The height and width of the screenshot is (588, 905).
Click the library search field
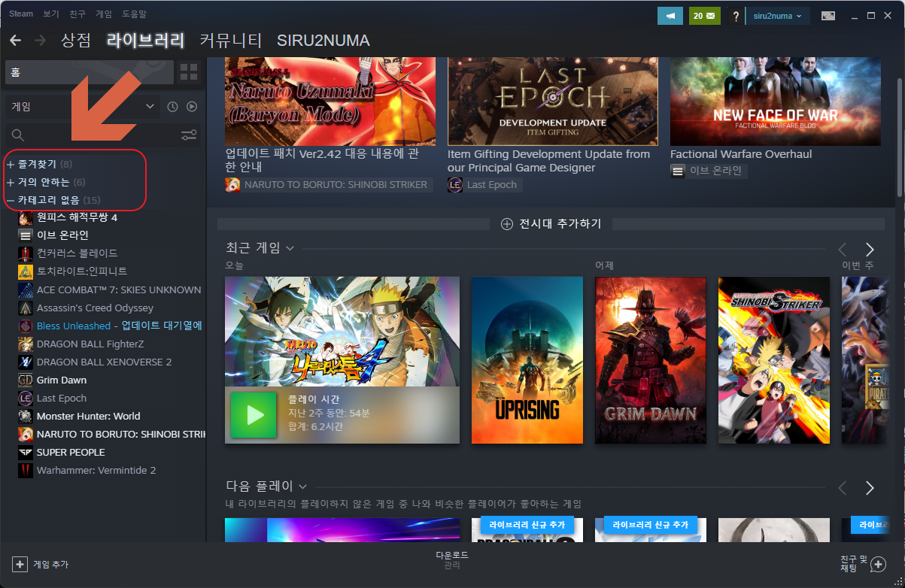[90, 135]
